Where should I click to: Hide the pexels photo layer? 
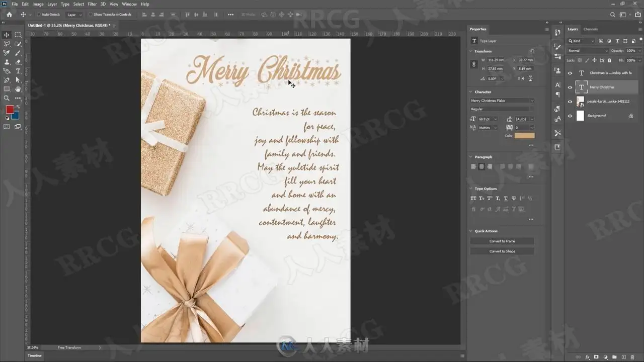pos(570,102)
